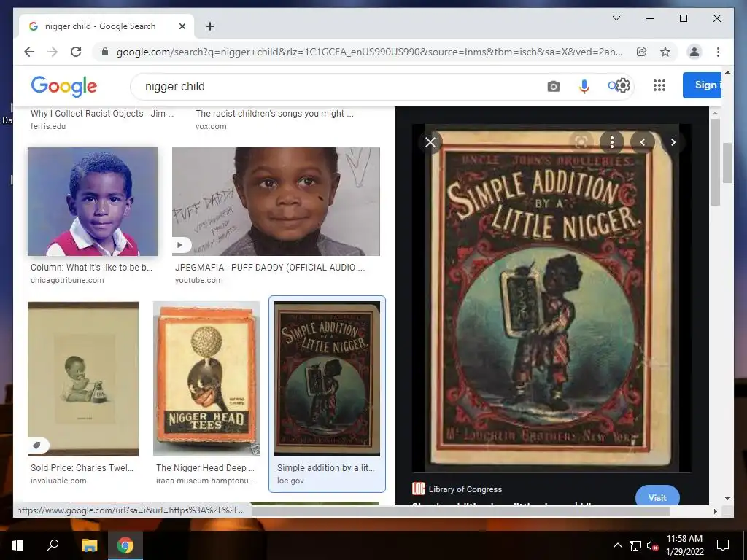Open the muted volume control

coord(652,545)
